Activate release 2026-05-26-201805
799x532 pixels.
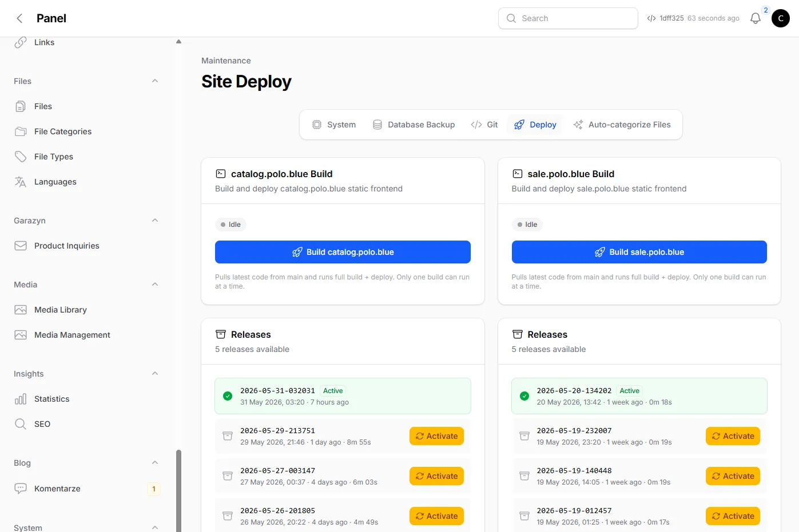point(436,516)
